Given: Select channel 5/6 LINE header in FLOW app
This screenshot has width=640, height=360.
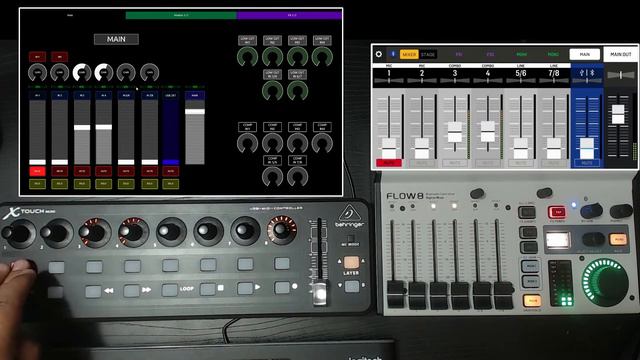Looking at the screenshot, I should tap(521, 74).
